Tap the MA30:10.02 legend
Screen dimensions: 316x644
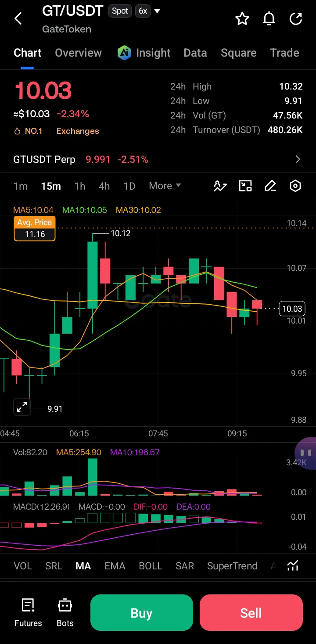click(138, 210)
